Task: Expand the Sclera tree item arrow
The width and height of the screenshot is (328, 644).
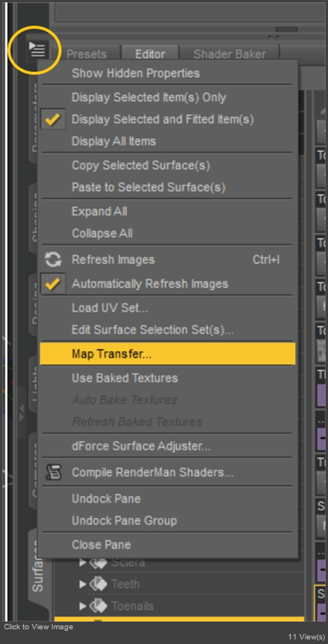Action: (83, 562)
